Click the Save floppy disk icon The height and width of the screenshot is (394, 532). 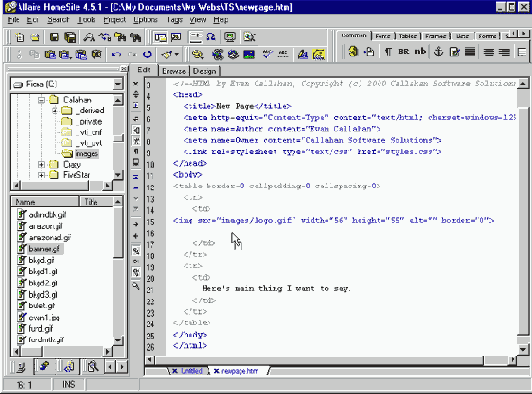(54, 37)
